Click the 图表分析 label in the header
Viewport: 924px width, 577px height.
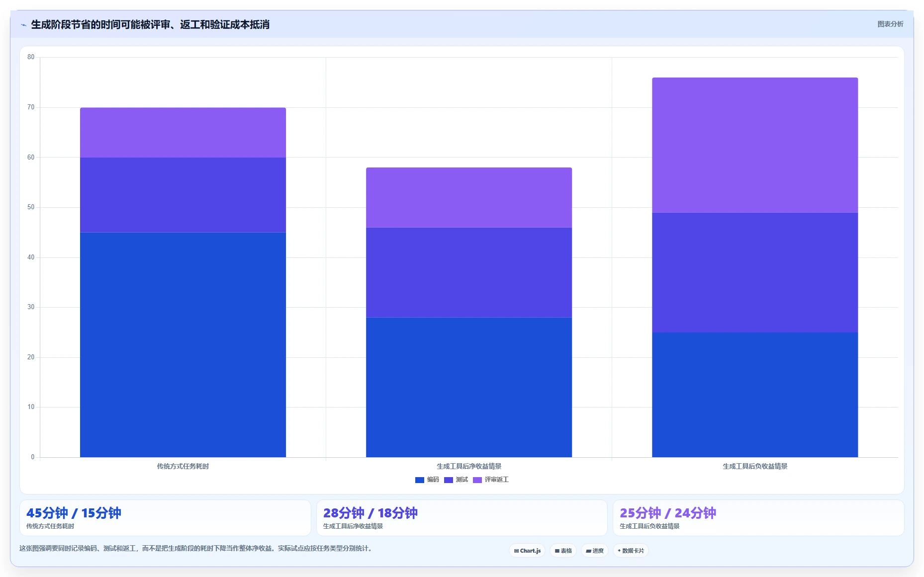pos(890,24)
